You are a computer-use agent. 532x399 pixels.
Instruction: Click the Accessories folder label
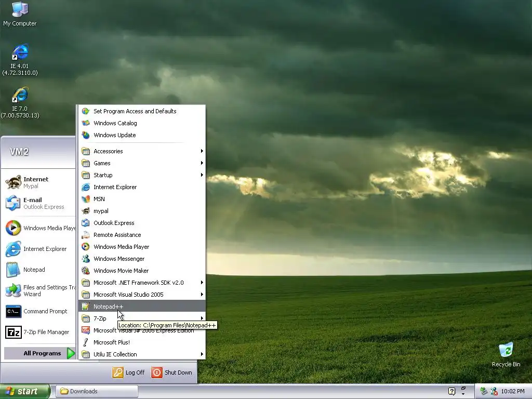108,151
